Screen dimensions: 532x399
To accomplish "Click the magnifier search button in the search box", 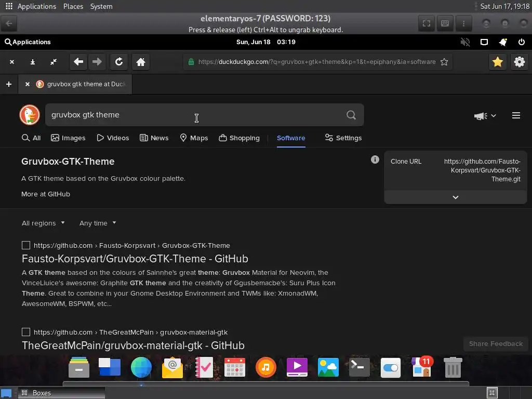I will tap(351, 115).
